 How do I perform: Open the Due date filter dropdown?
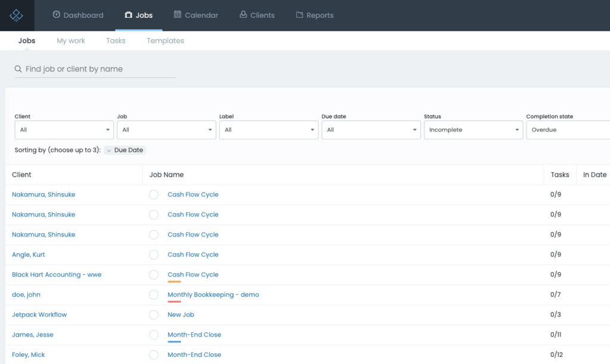[x=371, y=130]
